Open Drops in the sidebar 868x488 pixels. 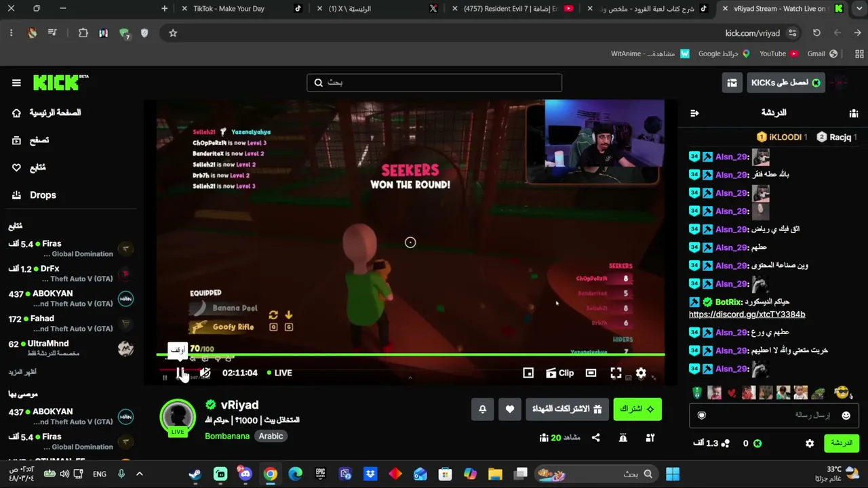coord(34,195)
